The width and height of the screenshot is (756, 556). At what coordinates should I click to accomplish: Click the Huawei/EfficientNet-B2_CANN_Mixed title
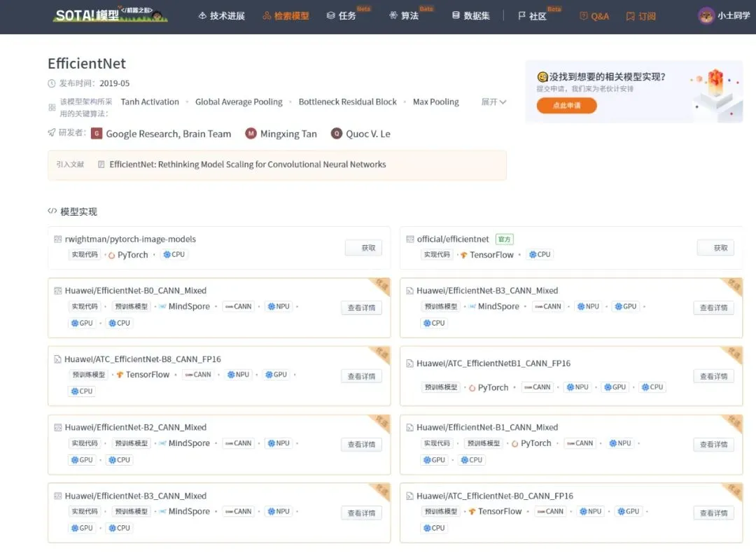click(x=136, y=428)
